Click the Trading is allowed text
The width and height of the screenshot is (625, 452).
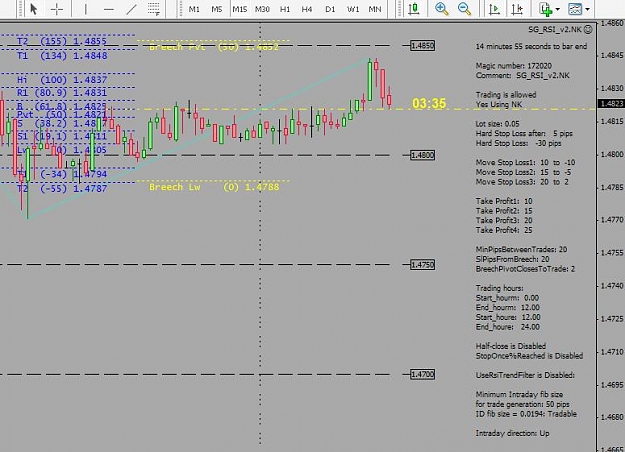(x=506, y=95)
